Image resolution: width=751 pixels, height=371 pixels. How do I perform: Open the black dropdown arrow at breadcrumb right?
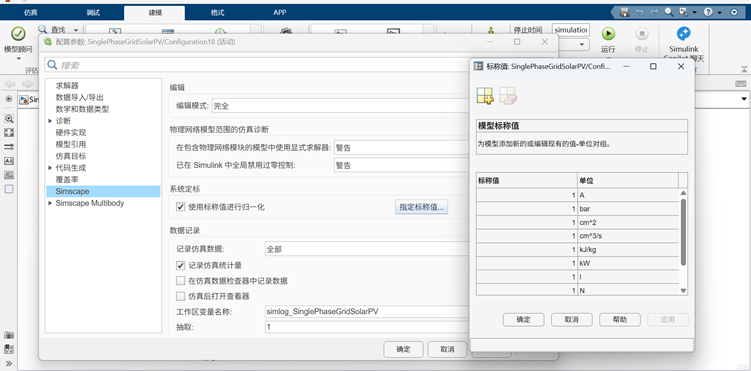click(744, 99)
